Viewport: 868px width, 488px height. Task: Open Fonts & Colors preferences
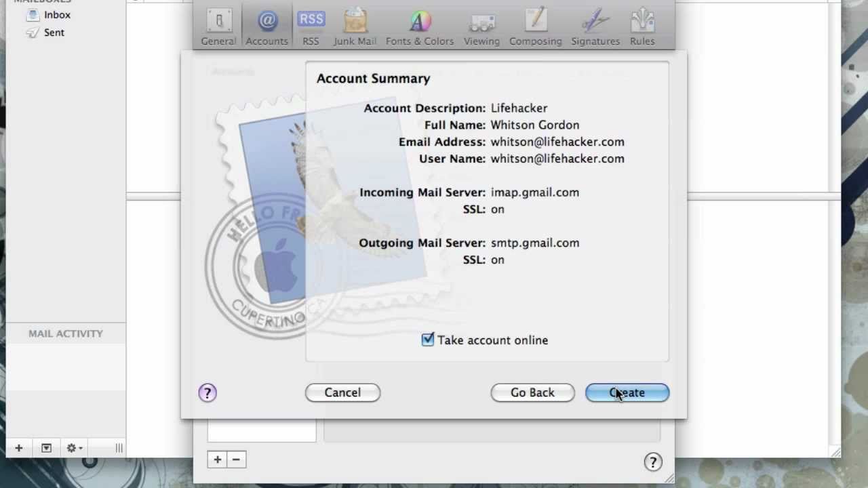point(420,27)
